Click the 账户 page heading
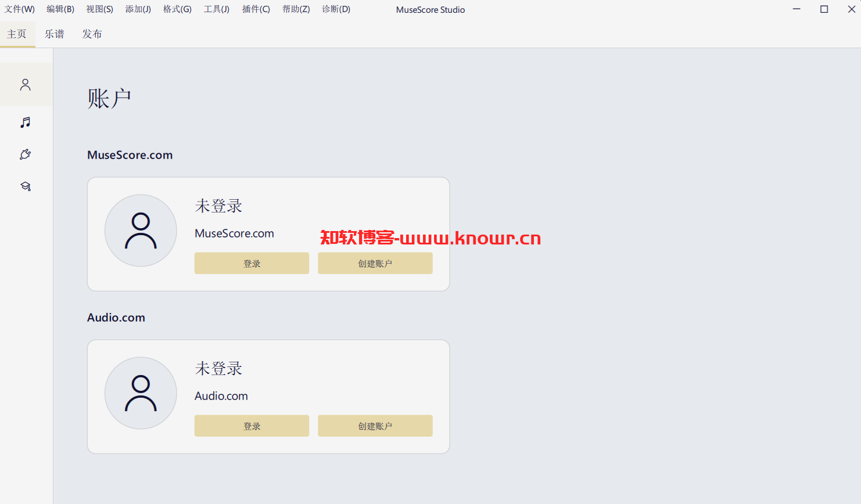861x504 pixels. pos(109,99)
